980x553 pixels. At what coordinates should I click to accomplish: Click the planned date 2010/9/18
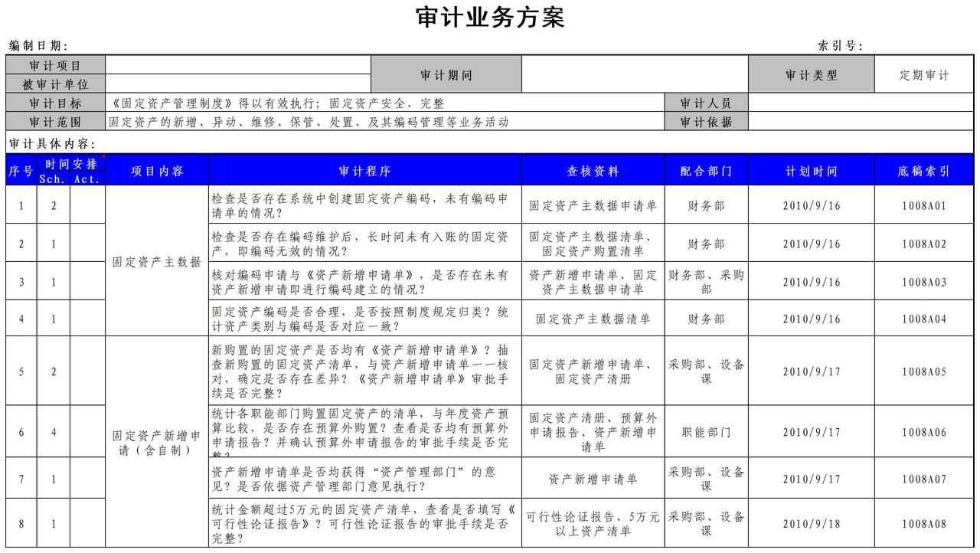(812, 523)
